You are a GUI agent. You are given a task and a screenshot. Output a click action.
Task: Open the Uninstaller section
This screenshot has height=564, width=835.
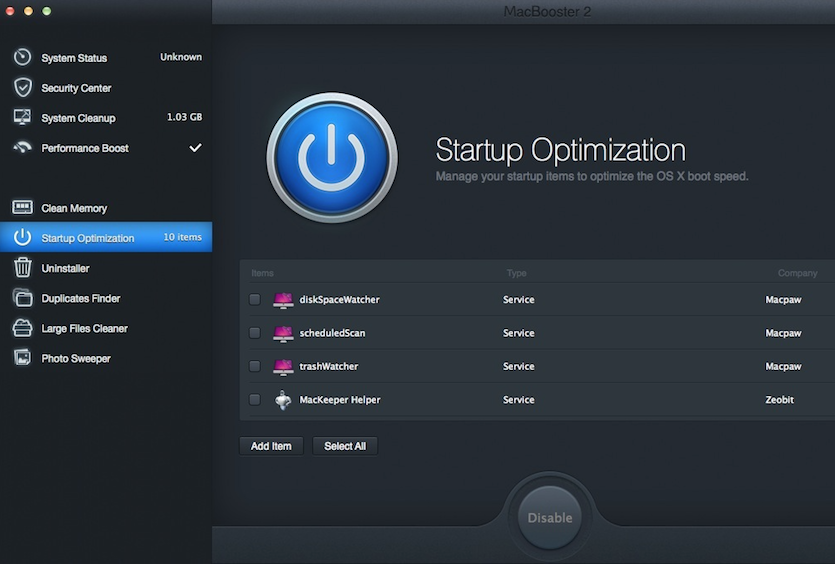point(106,268)
